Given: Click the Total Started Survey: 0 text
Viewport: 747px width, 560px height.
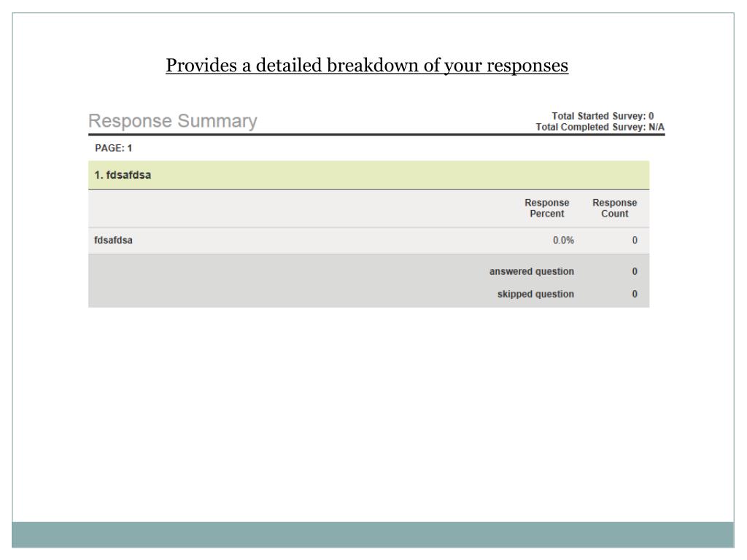Looking at the screenshot, I should click(x=603, y=116).
